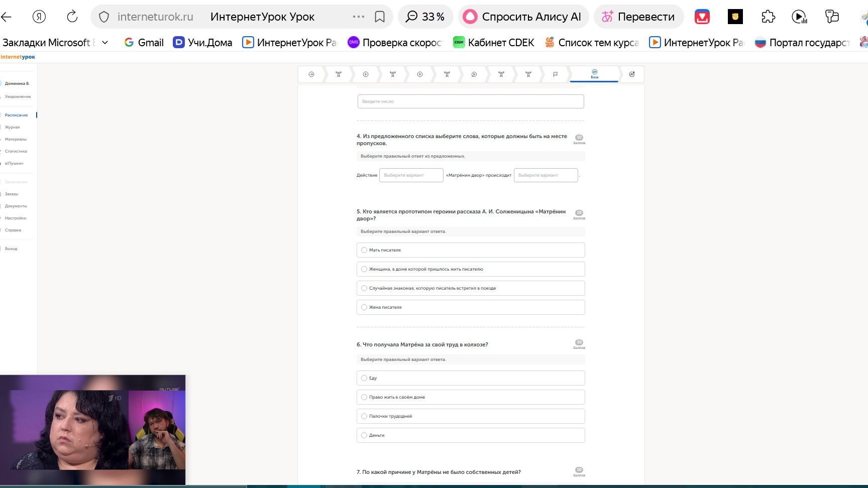
Task: Select radio Еду
Action: [364, 378]
